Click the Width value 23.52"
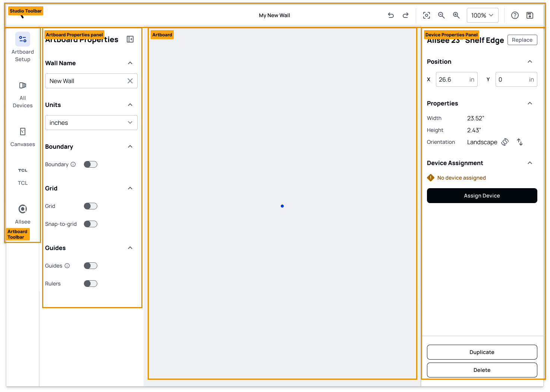The height and width of the screenshot is (392, 550). (476, 118)
